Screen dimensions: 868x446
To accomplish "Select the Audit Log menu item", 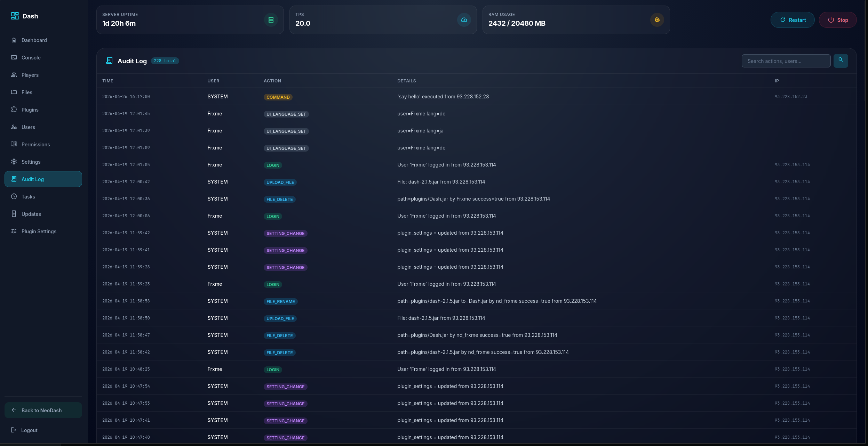I will [43, 179].
